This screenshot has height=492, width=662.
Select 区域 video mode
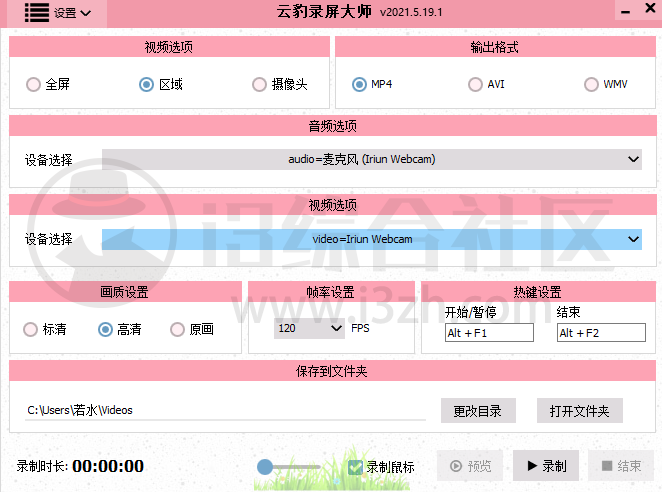click(x=147, y=84)
